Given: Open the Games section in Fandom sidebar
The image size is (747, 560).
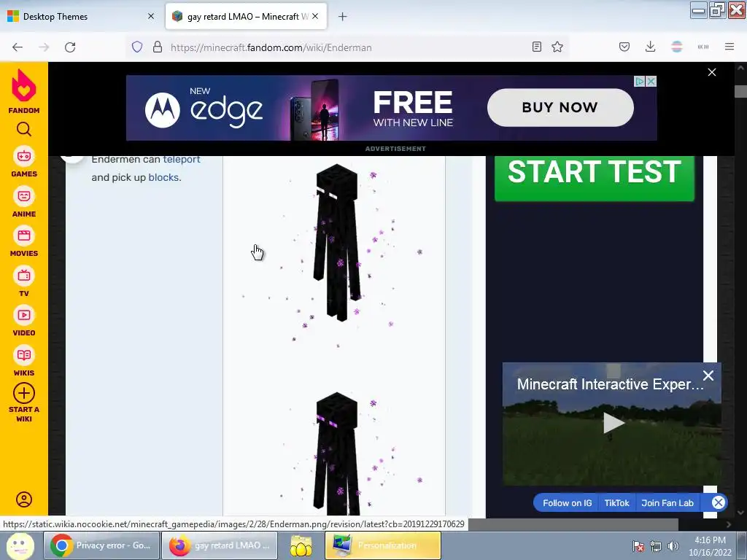Looking at the screenshot, I should click(x=24, y=163).
